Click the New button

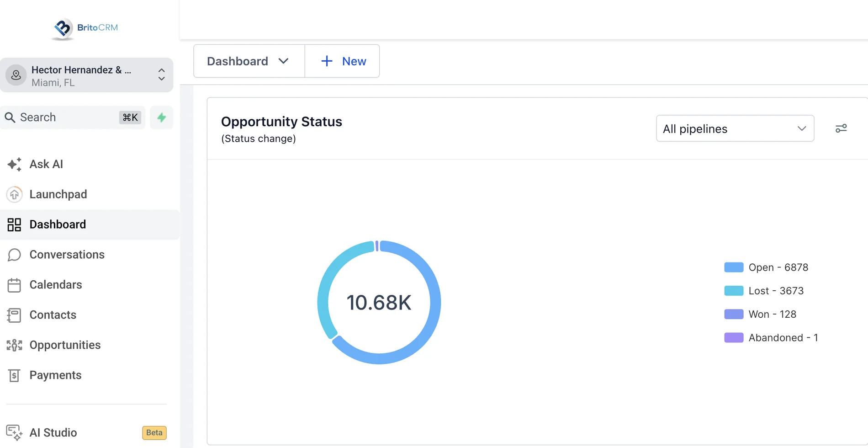[342, 61]
